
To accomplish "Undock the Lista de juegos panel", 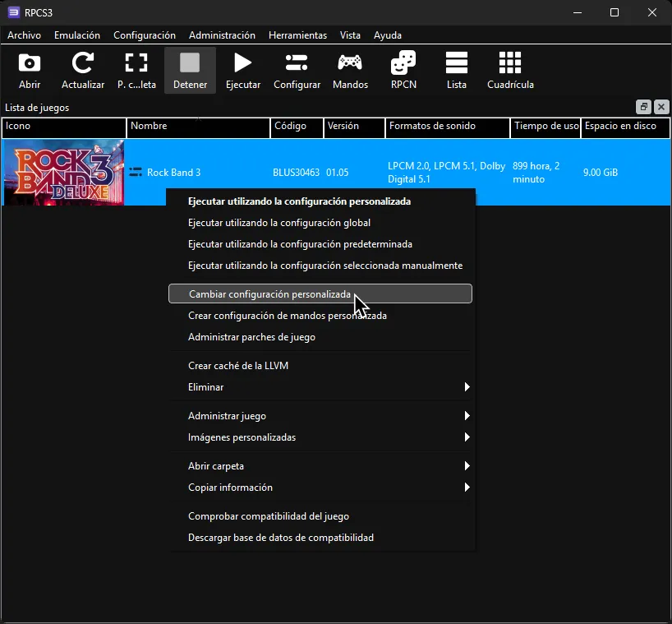I will (x=643, y=107).
